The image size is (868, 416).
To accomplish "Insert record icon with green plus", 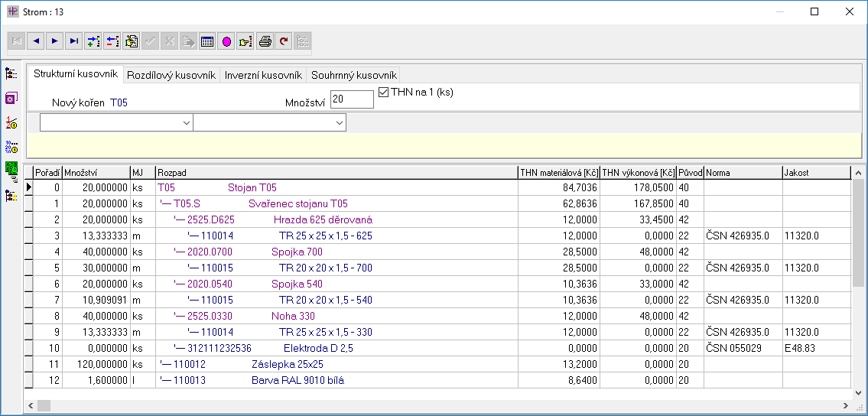I will click(93, 41).
